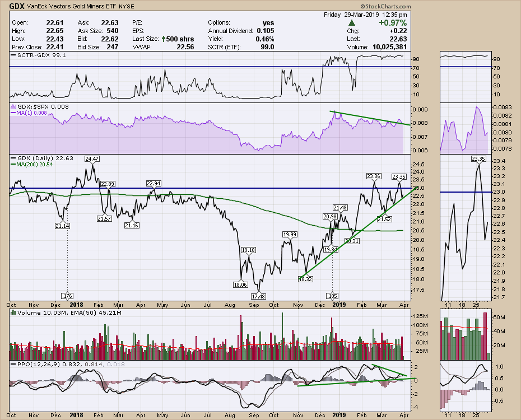Click the 23.35 label in zoom panel
The image size is (521, 420).
pyautogui.click(x=478, y=158)
